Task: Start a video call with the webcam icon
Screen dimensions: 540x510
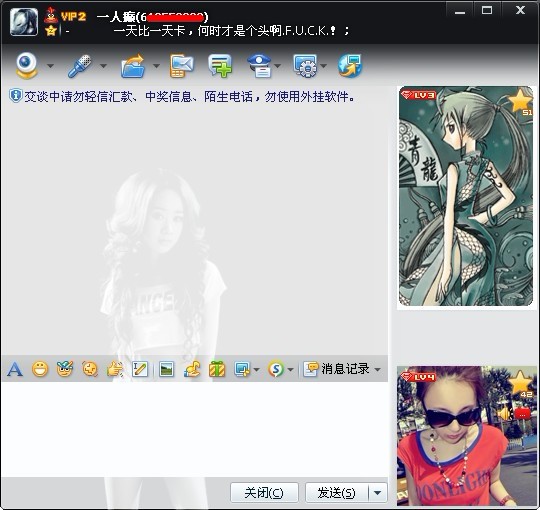Action: coord(27,65)
